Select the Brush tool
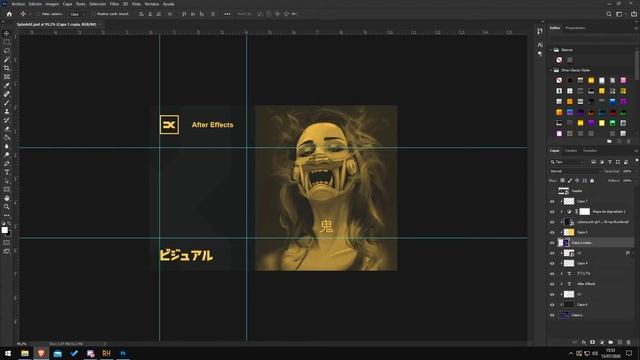Screen dimensions: 640x360 point(7,103)
